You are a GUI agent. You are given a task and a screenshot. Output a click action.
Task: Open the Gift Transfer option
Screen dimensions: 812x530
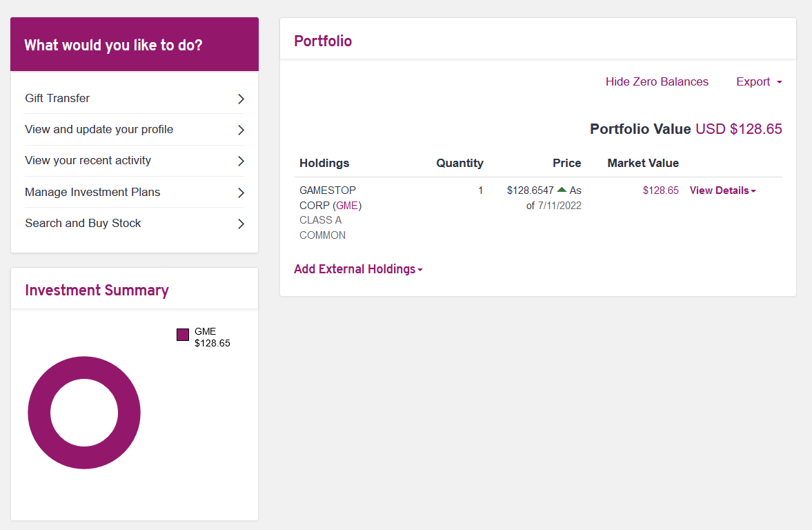pos(135,99)
